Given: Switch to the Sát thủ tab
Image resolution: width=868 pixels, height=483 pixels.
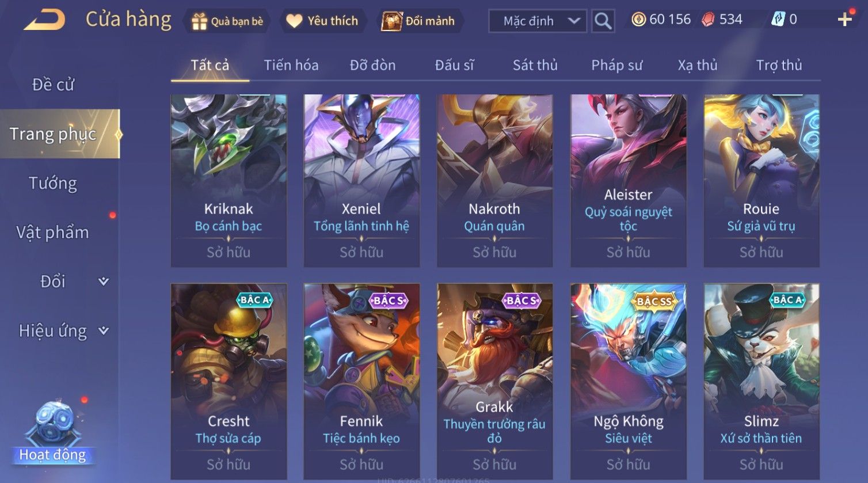Looking at the screenshot, I should [x=535, y=65].
